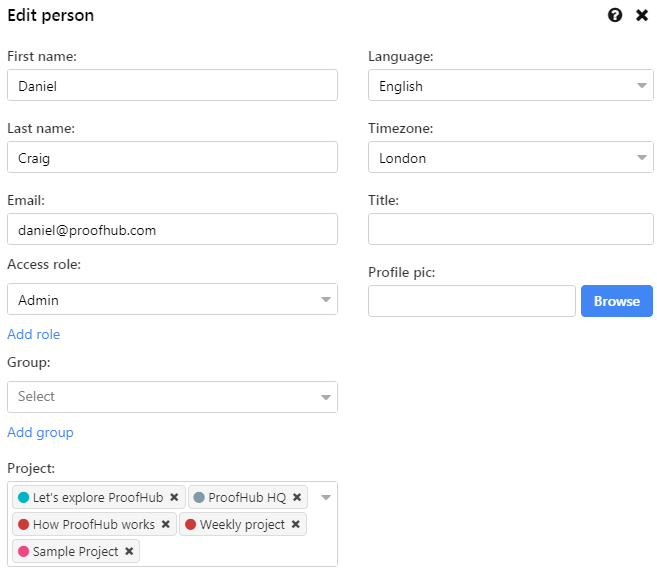Click the Sample Project tag text
The image size is (657, 569).
75,552
